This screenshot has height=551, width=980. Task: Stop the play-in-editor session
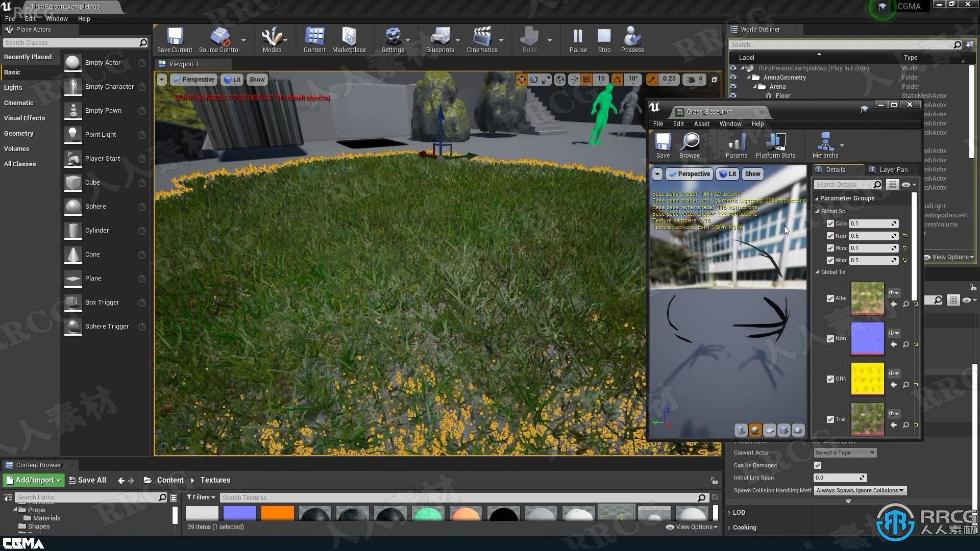point(604,40)
